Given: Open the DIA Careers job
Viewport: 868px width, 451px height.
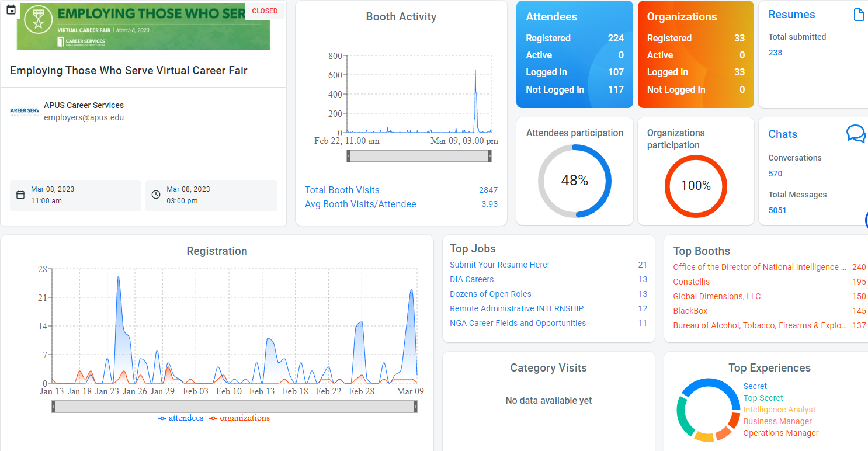Looking at the screenshot, I should pyautogui.click(x=471, y=279).
